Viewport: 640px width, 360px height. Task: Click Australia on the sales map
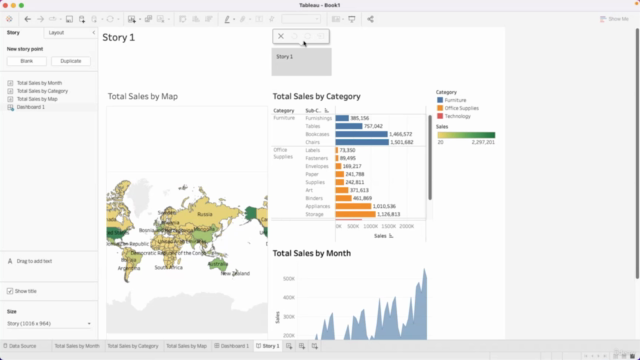218,264
